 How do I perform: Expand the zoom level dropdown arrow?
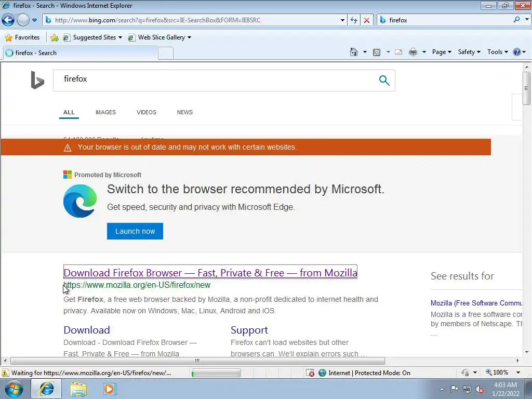(x=518, y=373)
